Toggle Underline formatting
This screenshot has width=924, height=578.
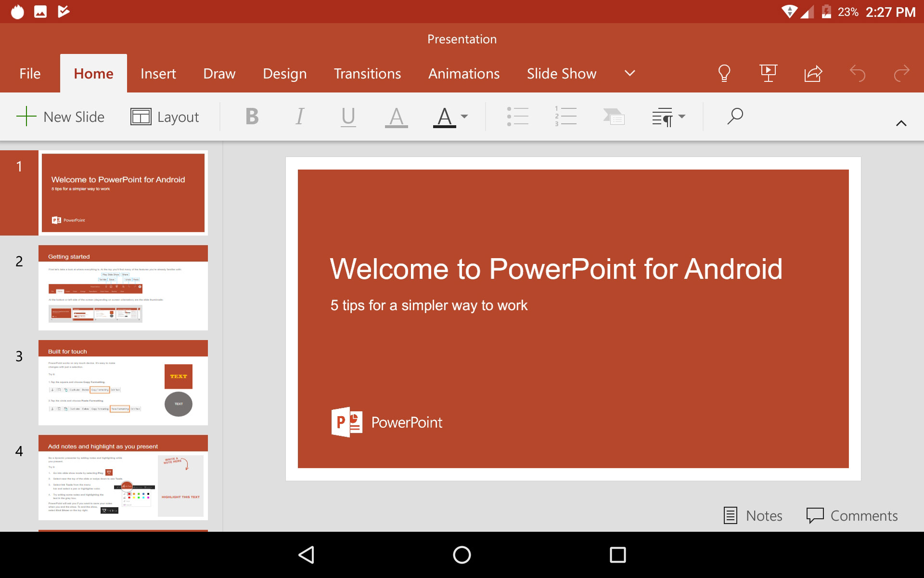click(348, 117)
